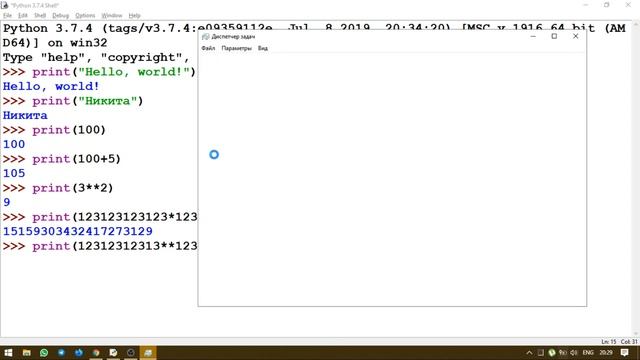Open Edit menu in Python Shell

pos(23,16)
